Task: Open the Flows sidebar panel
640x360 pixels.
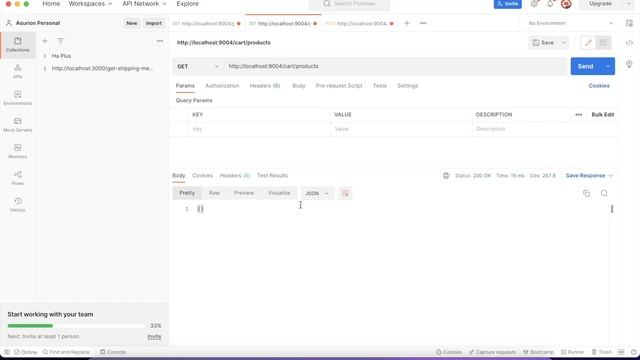Action: [x=18, y=178]
